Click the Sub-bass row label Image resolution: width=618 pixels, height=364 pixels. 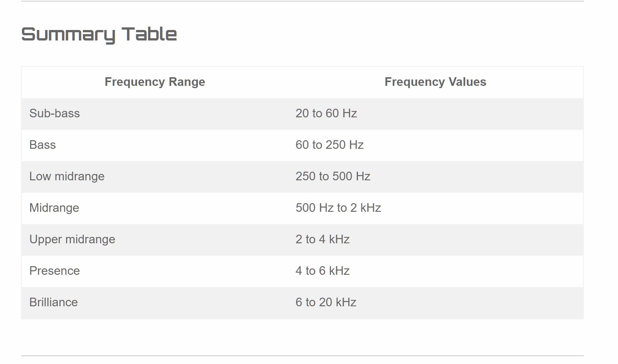coord(54,113)
